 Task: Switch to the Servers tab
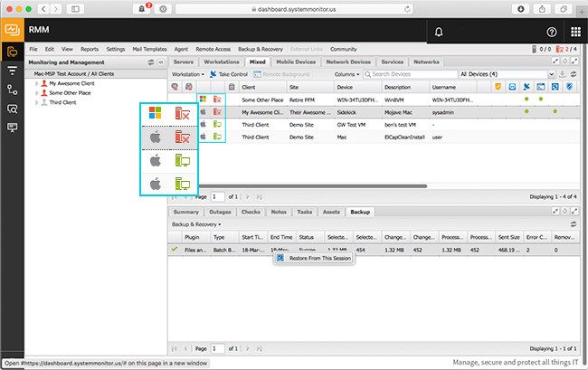[x=184, y=62]
